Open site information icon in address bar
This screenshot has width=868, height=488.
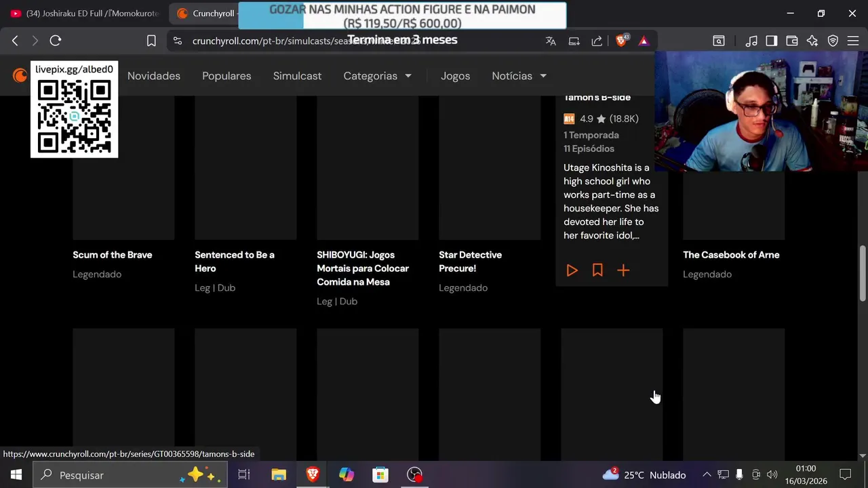178,41
